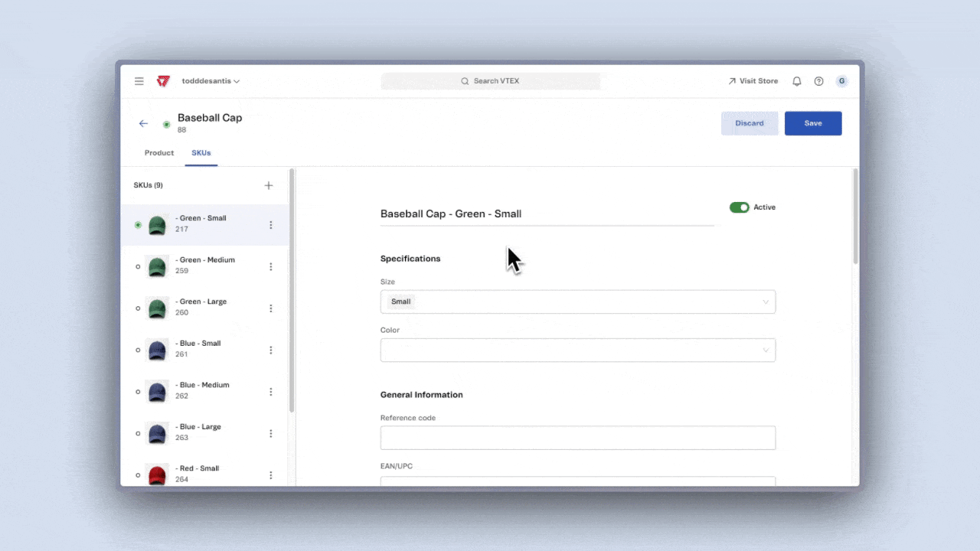Expand the toddesantis account dropdown
This screenshot has height=551, width=980.
click(211, 81)
